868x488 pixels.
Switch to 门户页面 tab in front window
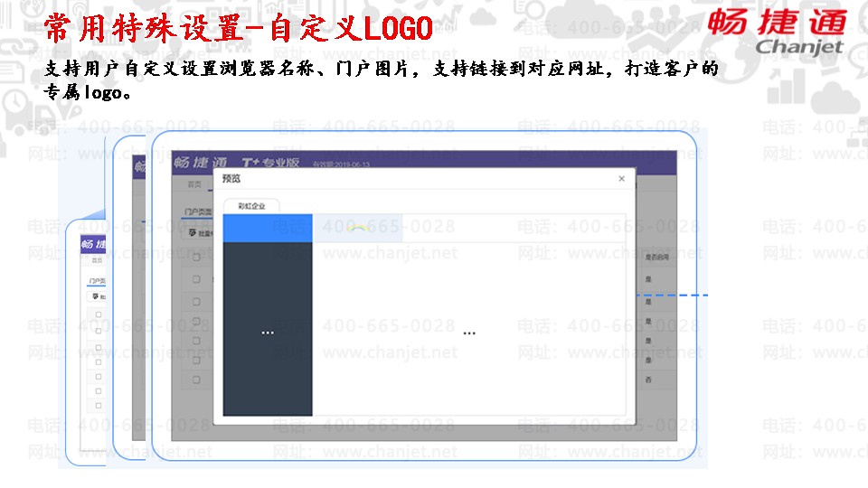[198, 211]
